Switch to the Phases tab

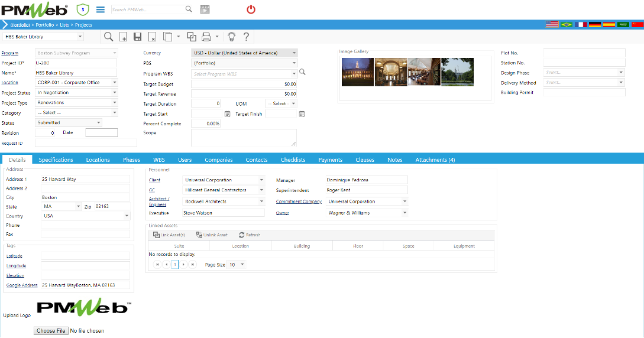131,160
